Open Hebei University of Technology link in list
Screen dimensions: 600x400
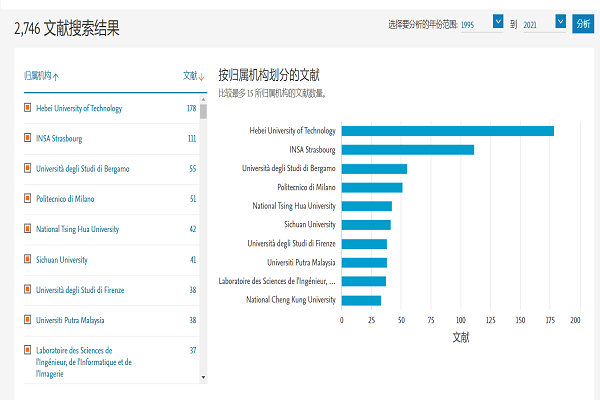[79, 108]
